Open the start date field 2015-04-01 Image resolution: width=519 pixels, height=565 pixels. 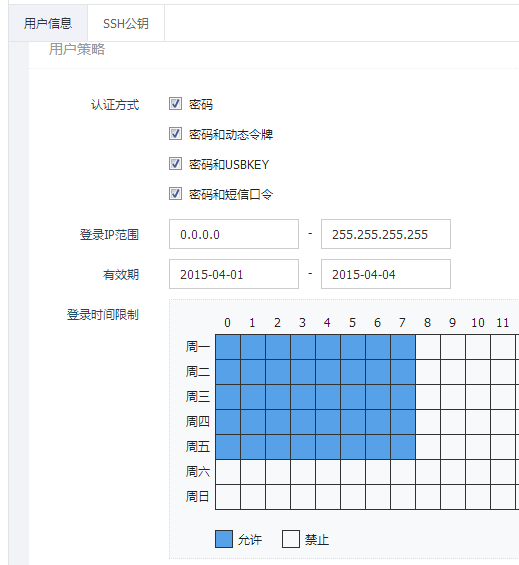(234, 274)
